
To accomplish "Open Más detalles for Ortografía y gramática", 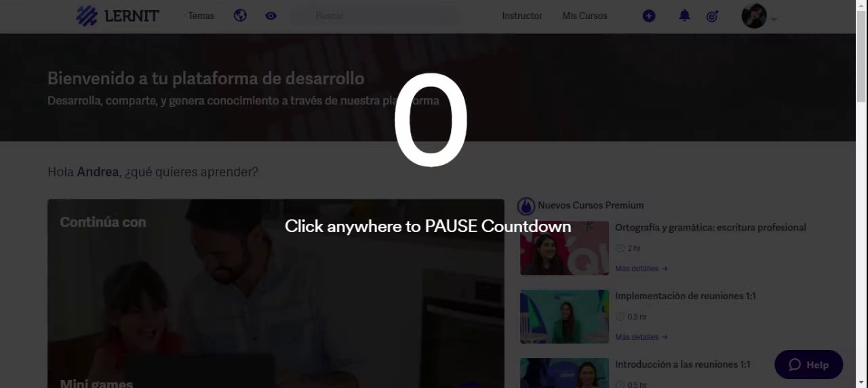I will (x=641, y=269).
